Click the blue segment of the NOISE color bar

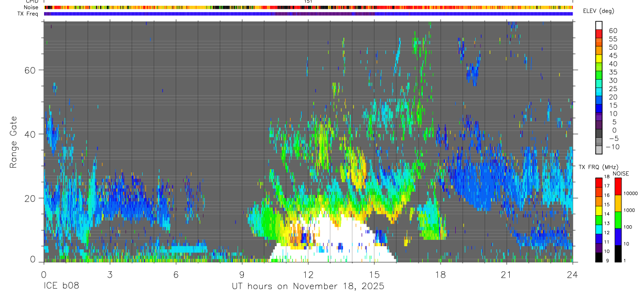618,237
